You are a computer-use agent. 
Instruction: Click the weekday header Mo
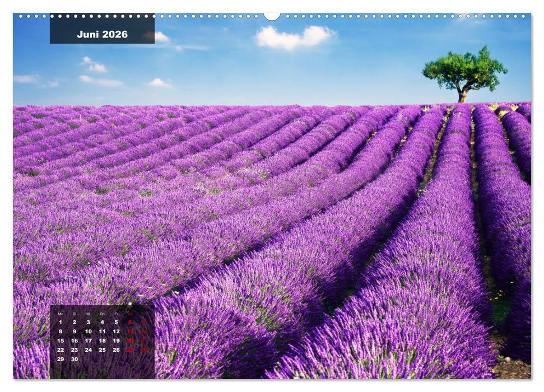pos(61,314)
